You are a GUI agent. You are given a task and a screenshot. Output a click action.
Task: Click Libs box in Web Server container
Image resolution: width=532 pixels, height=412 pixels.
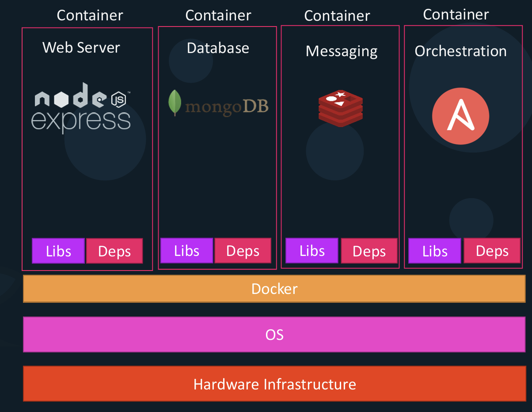[x=58, y=251]
